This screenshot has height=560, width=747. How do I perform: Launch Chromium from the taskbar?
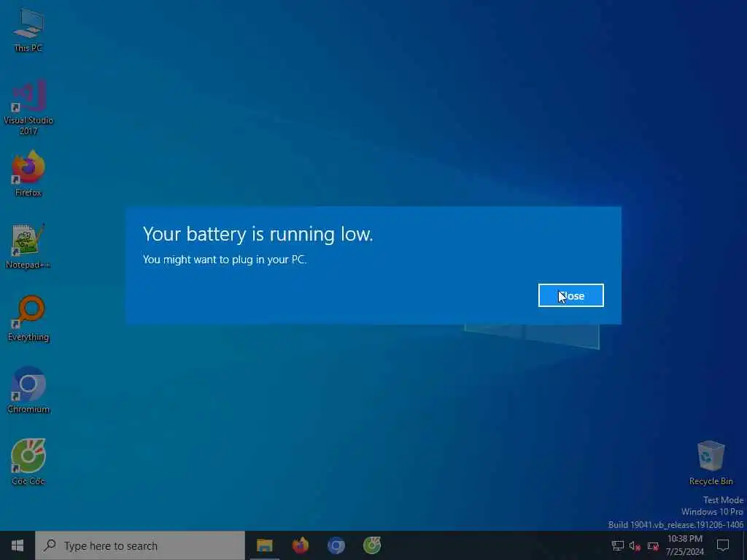pos(336,545)
